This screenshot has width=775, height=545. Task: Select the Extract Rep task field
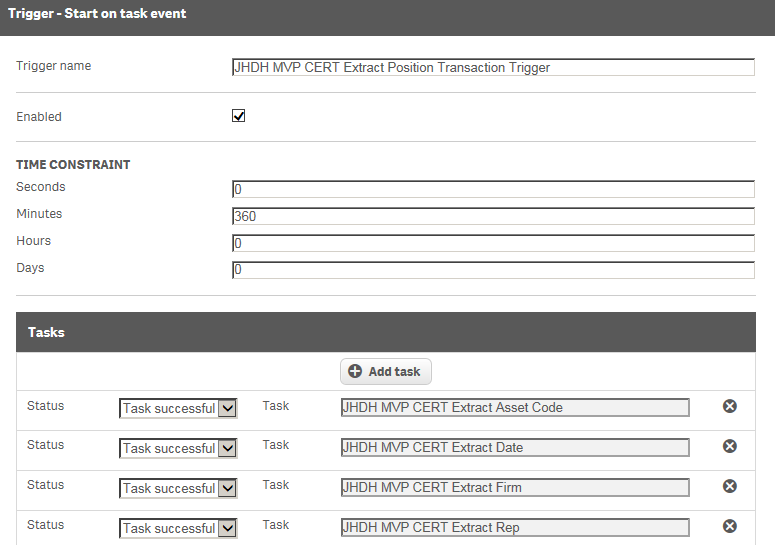[x=515, y=528]
